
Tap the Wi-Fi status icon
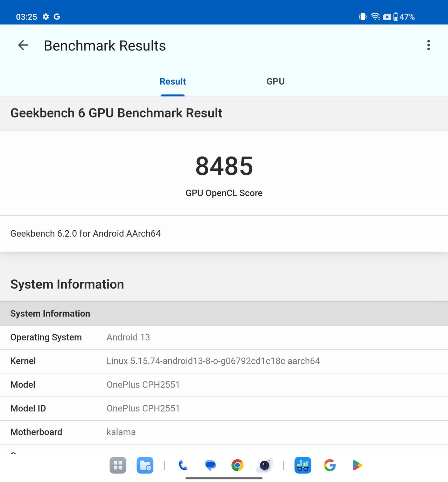376,16
